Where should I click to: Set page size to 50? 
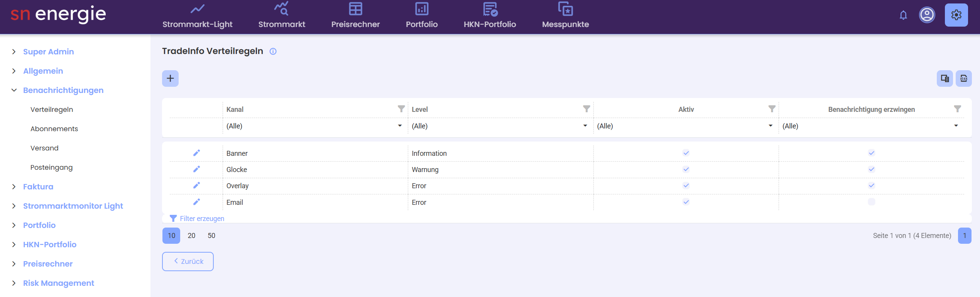(x=211, y=236)
